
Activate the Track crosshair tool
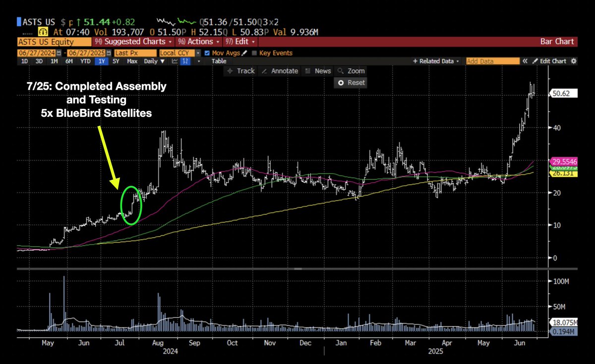point(240,71)
